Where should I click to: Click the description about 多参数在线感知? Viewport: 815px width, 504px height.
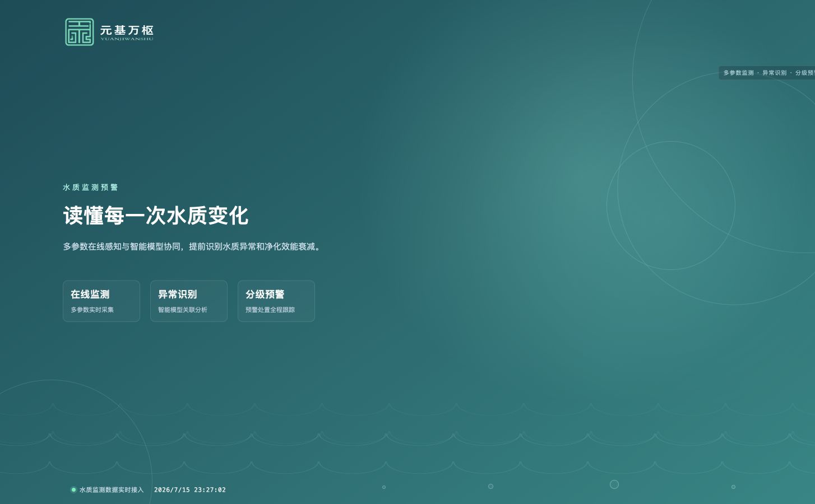point(193,246)
